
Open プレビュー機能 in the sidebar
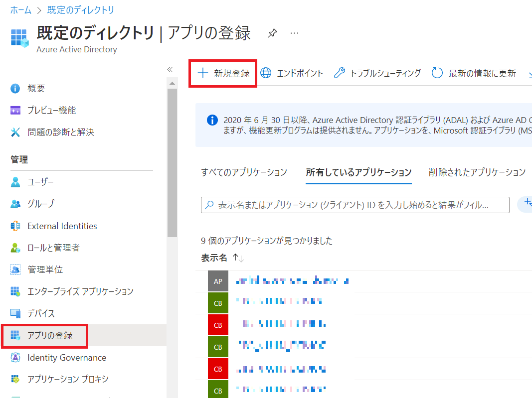[x=51, y=110]
